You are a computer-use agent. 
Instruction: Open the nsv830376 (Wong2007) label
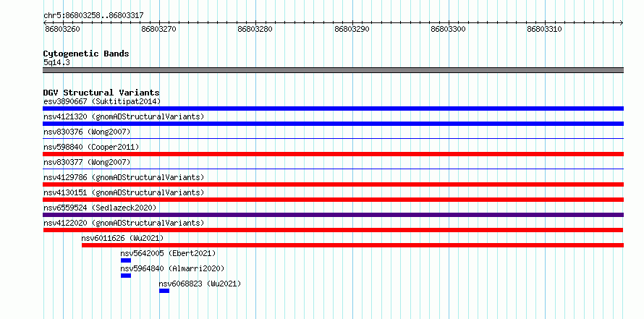tap(87, 132)
